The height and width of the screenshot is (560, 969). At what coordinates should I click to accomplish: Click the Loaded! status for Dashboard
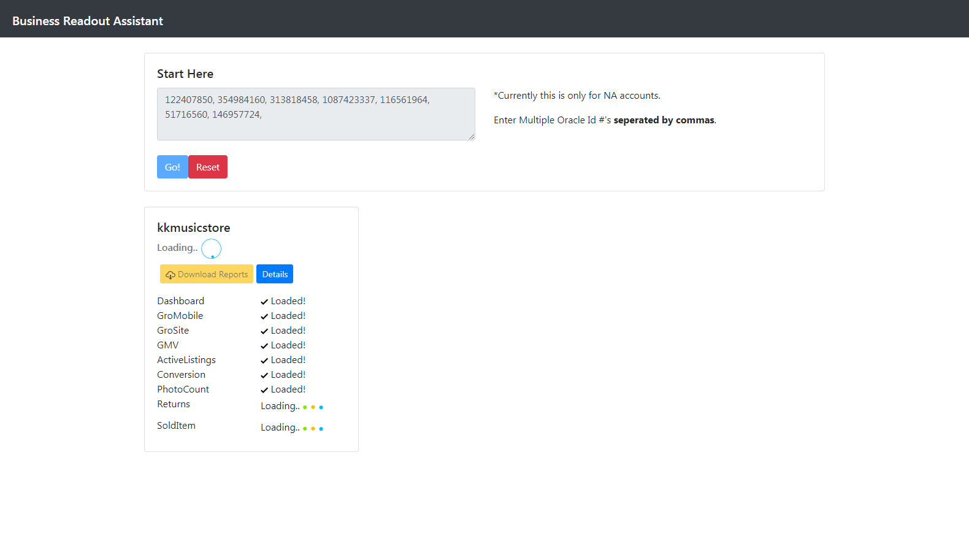tap(288, 301)
